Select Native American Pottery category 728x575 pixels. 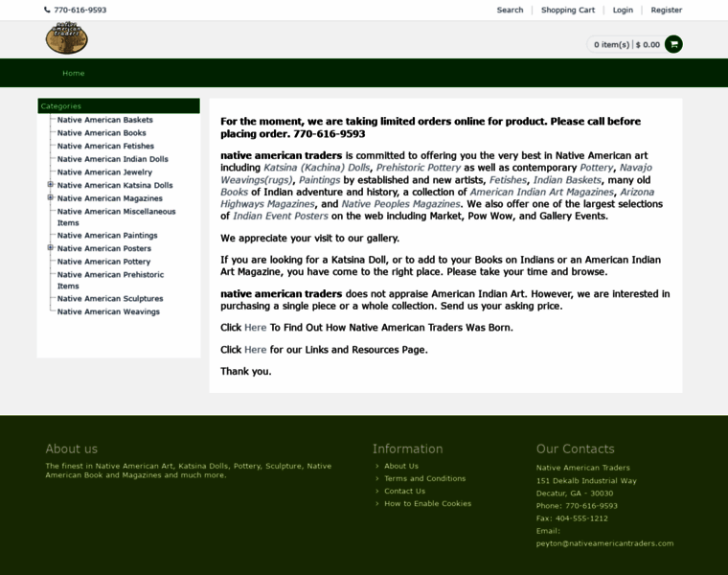tap(103, 262)
